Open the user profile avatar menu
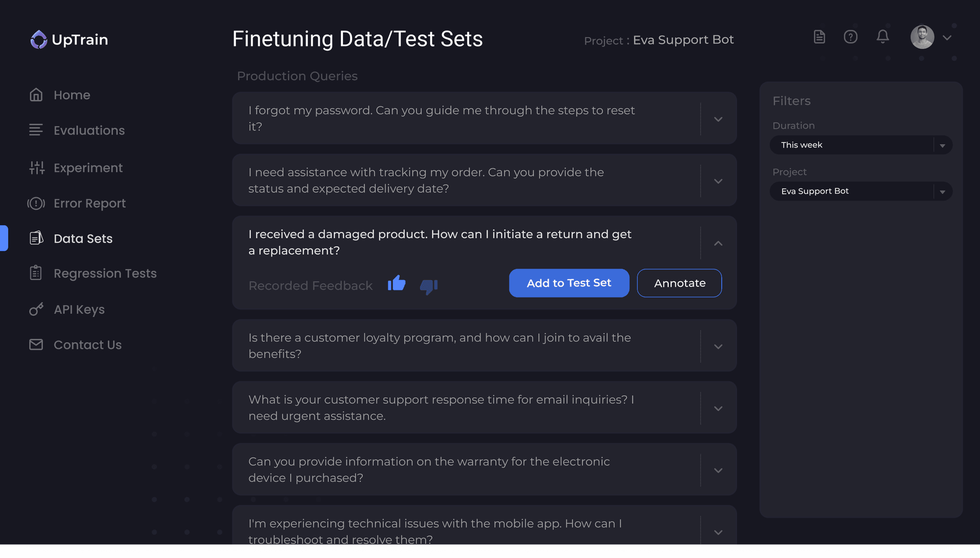This screenshot has width=980, height=558. click(x=922, y=37)
